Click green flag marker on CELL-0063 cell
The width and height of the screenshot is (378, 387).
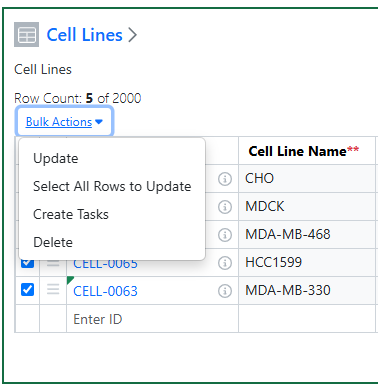click(x=70, y=280)
